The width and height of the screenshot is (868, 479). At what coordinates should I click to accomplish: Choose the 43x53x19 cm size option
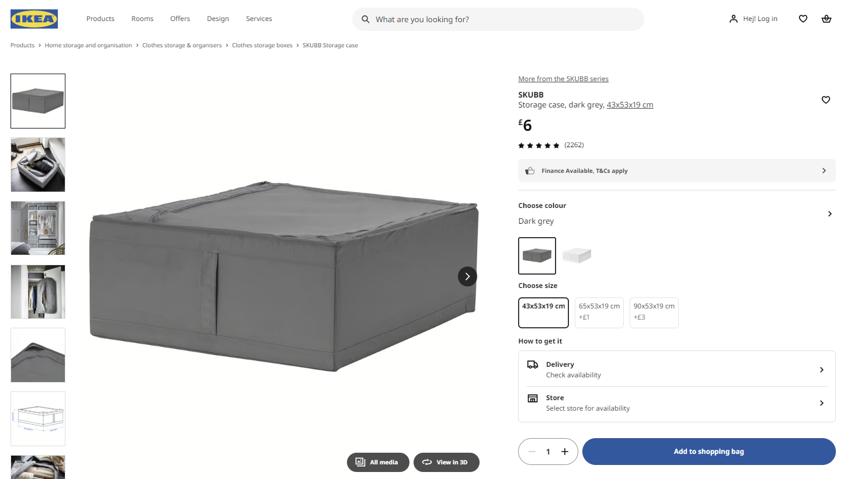point(543,313)
